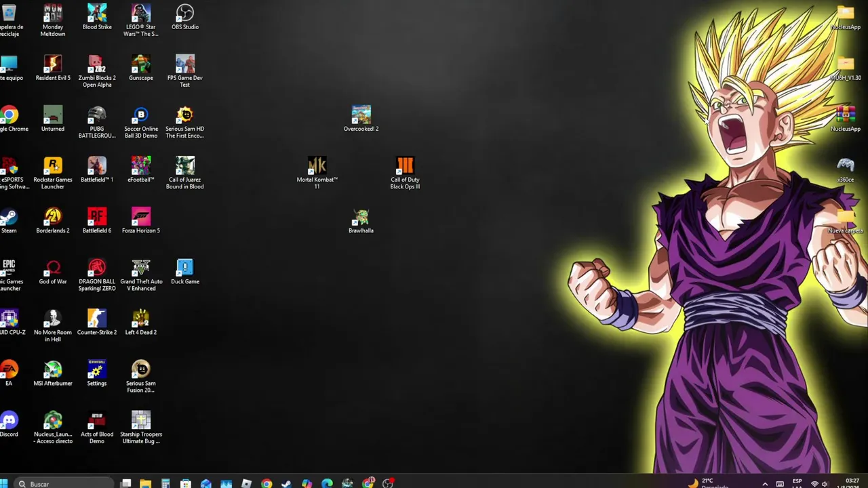Click Serious Sam HD The First Encounter icon
868x488 pixels.
coord(185,122)
